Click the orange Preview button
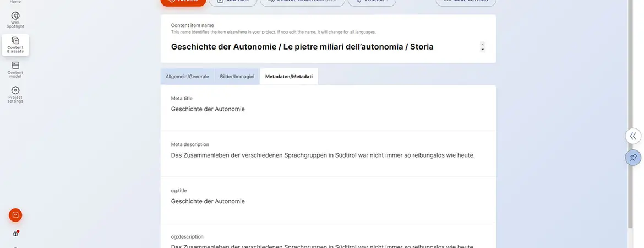This screenshot has width=644, height=248. click(183, 2)
